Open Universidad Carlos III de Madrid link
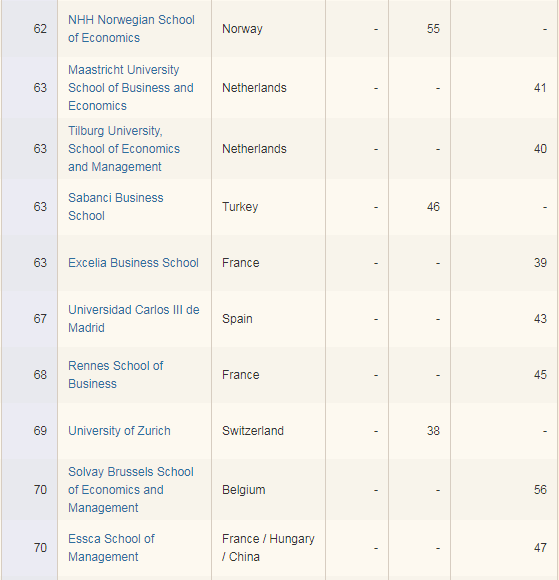 click(134, 319)
